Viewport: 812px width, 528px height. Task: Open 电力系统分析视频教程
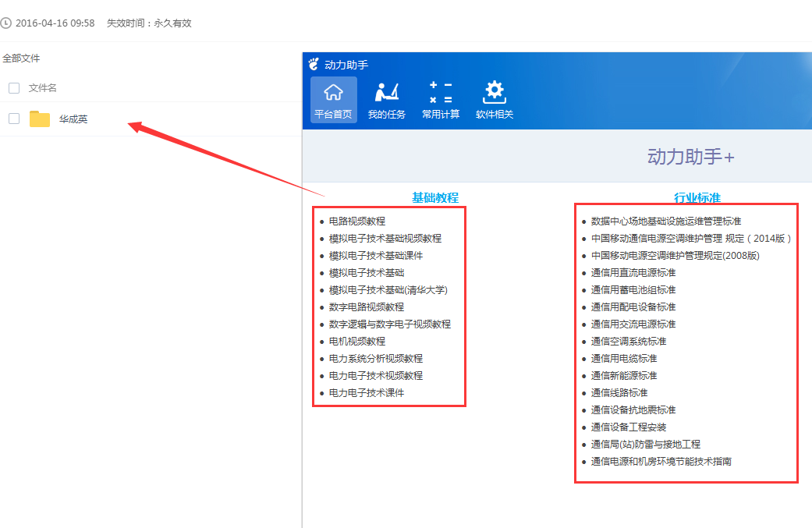(x=376, y=358)
